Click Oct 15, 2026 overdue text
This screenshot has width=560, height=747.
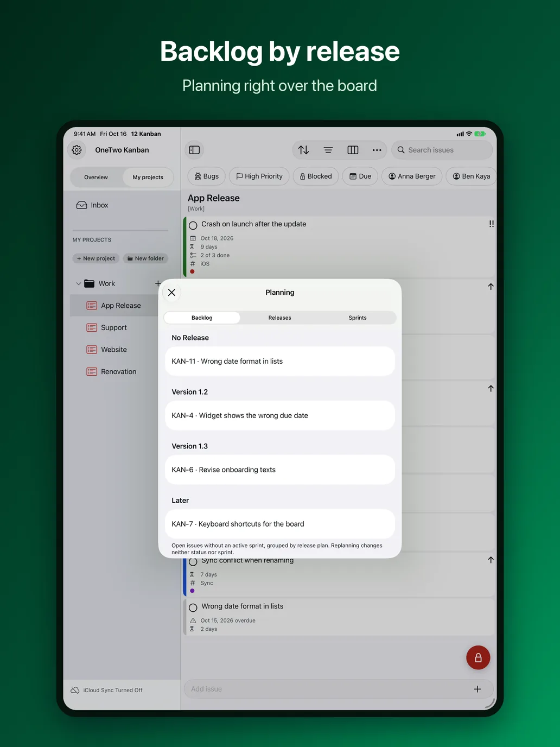click(x=228, y=621)
